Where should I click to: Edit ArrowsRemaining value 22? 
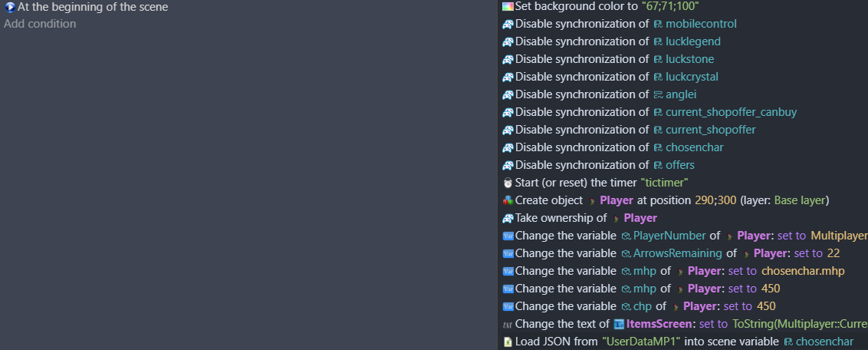pos(833,253)
